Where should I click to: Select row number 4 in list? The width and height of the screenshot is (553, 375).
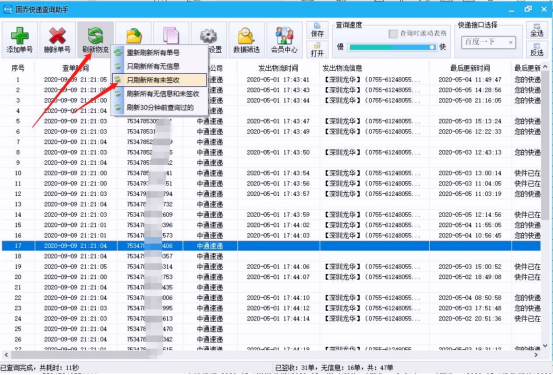click(18, 111)
